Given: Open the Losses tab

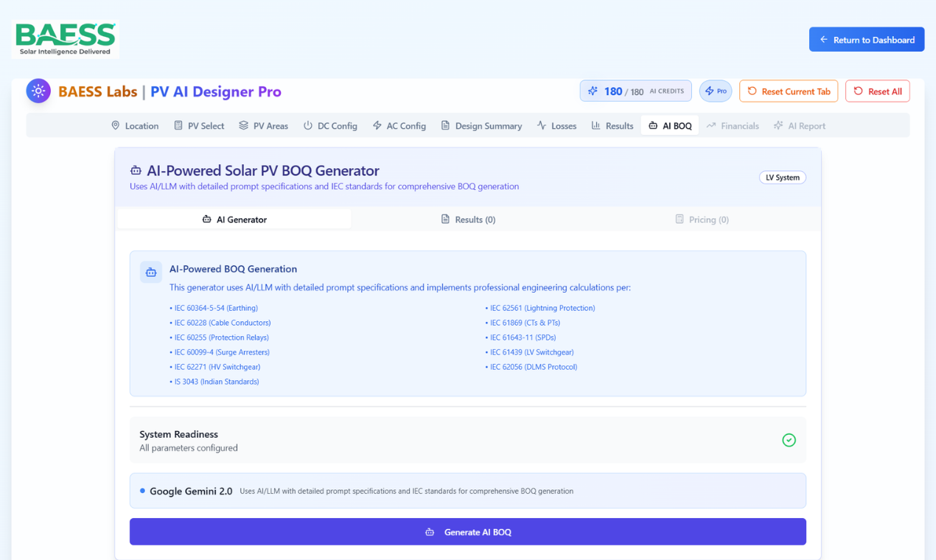Looking at the screenshot, I should coord(557,126).
